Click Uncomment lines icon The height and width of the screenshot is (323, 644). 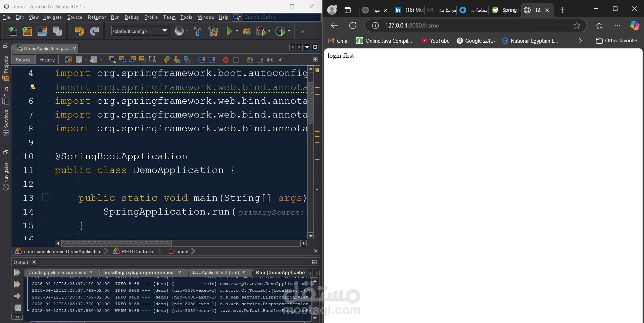click(x=260, y=60)
